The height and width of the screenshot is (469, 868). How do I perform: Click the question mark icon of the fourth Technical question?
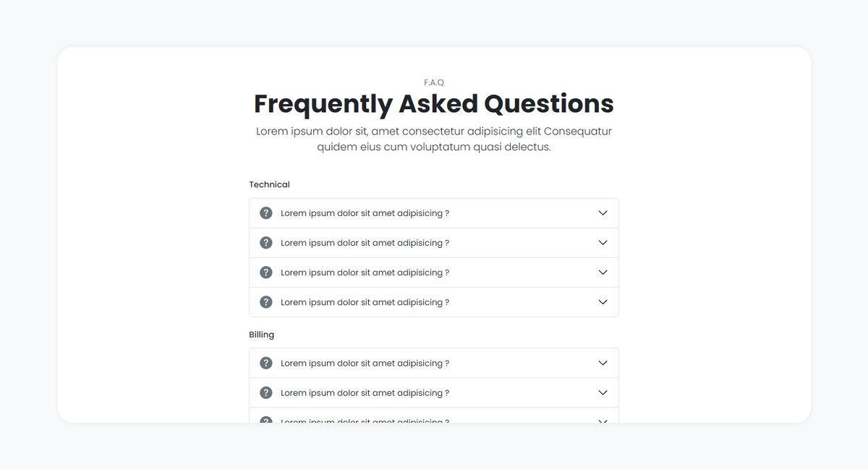pos(266,302)
